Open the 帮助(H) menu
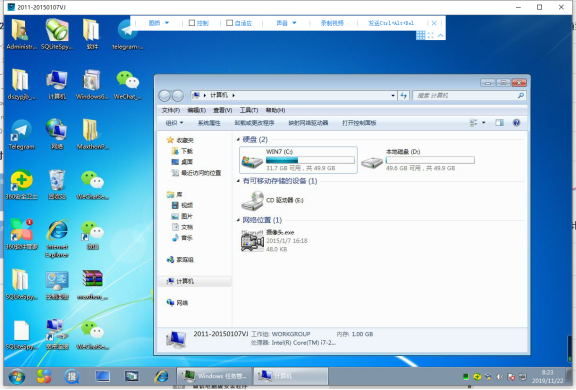The width and height of the screenshot is (576, 390). [x=276, y=110]
